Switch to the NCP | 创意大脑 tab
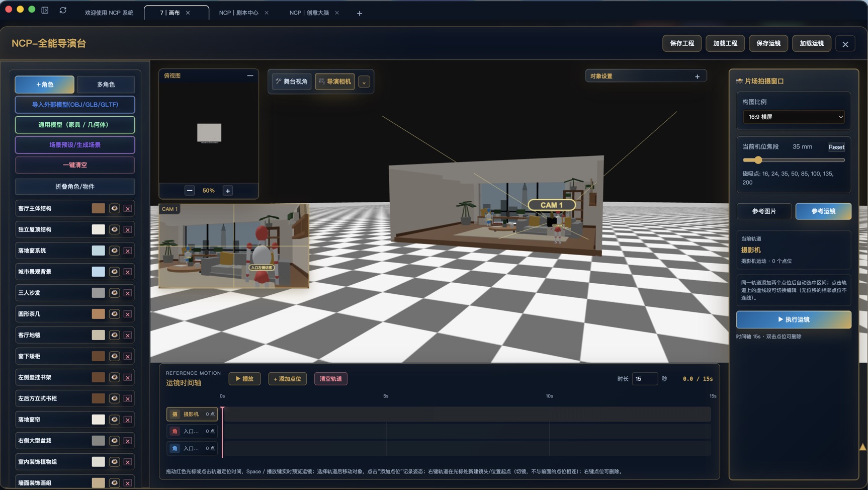The width and height of the screenshot is (868, 490). (x=309, y=13)
